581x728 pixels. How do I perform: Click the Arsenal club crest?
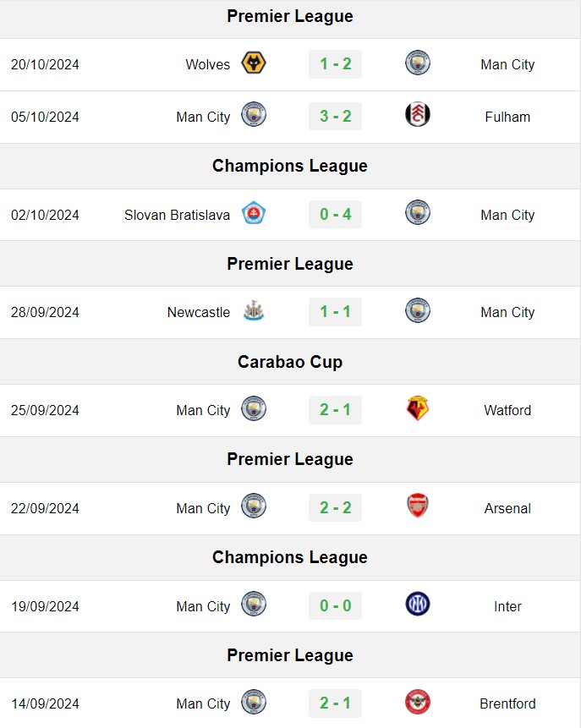point(418,506)
